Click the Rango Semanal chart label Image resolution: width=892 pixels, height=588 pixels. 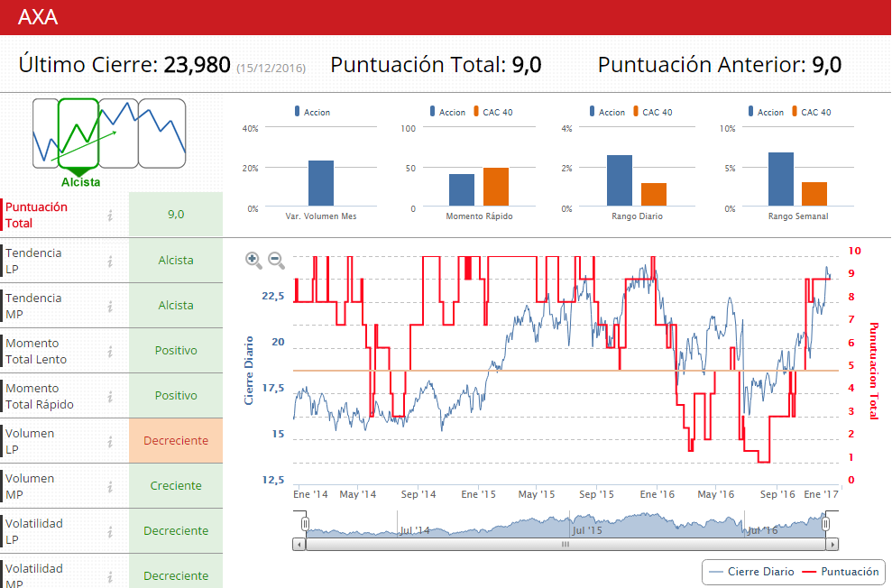pos(798,216)
